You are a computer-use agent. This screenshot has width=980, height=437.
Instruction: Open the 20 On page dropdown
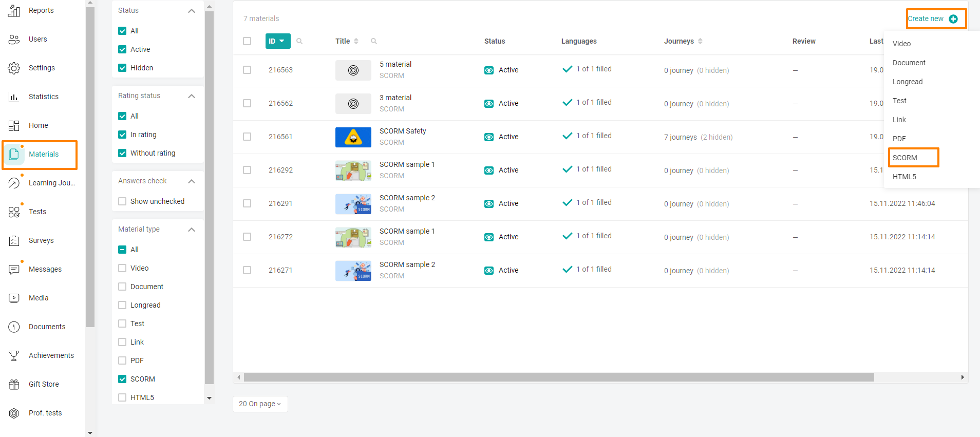[260, 404]
